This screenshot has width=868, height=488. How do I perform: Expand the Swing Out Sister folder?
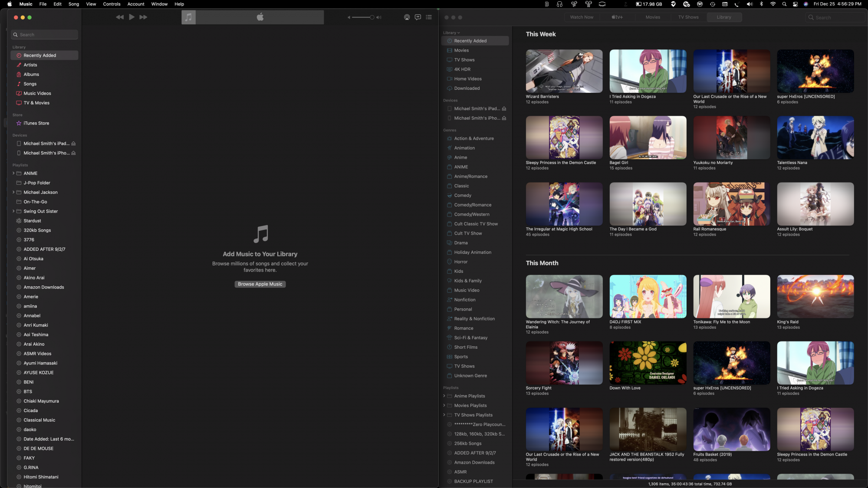pos(13,211)
